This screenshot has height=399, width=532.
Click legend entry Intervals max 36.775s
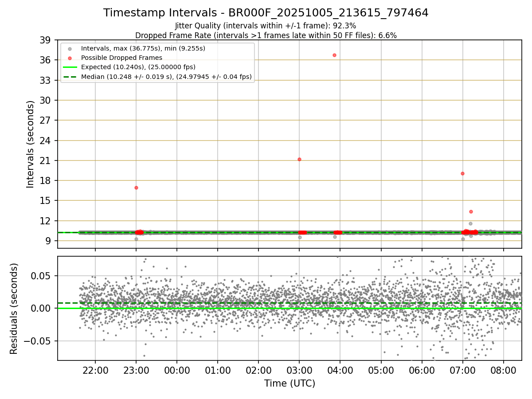[143, 48]
